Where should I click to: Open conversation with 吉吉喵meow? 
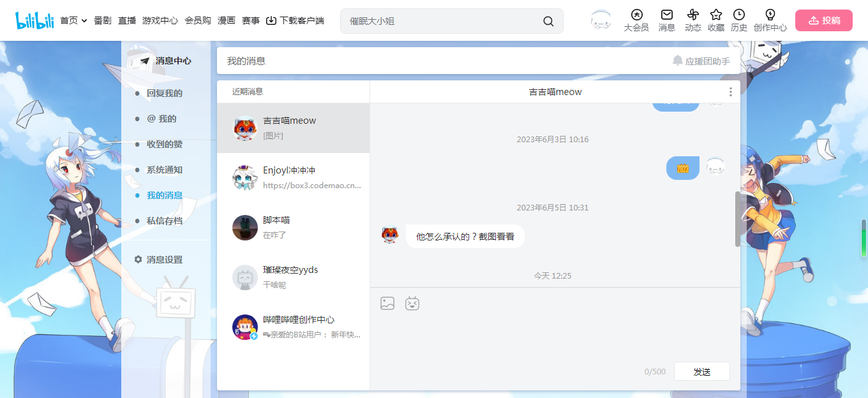coord(294,128)
